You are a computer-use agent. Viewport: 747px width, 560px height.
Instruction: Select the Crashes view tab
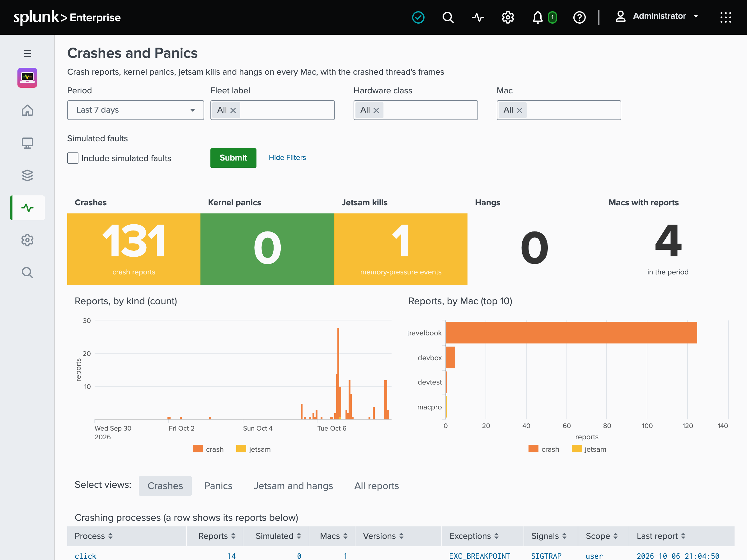(x=165, y=486)
